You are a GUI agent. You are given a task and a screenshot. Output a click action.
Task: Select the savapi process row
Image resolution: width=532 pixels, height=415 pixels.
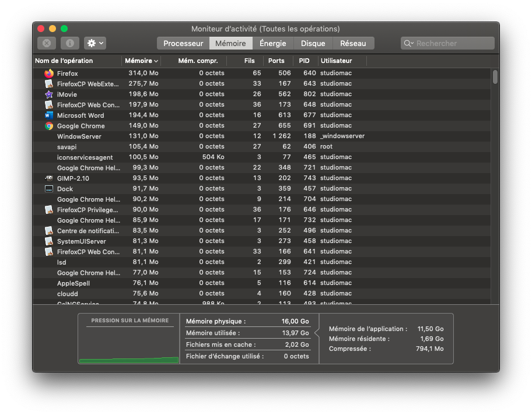point(261,147)
